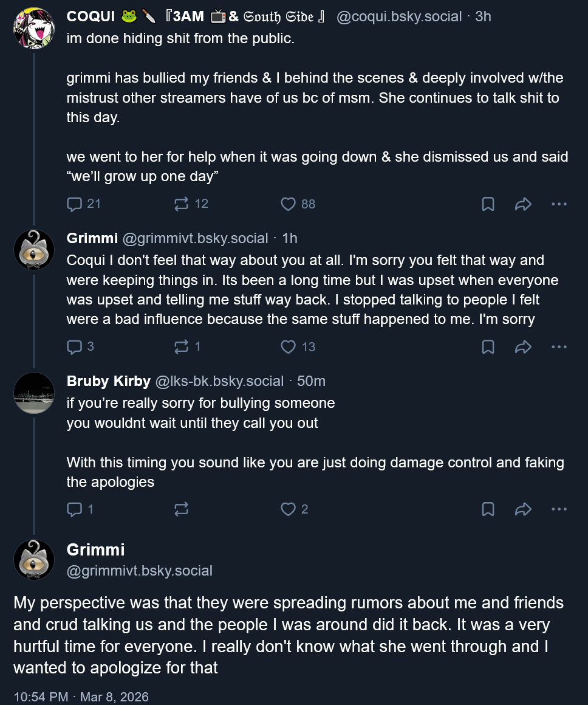This screenshot has width=588, height=705.
Task: Bookmark Grimmi's reply post
Action: coord(488,346)
